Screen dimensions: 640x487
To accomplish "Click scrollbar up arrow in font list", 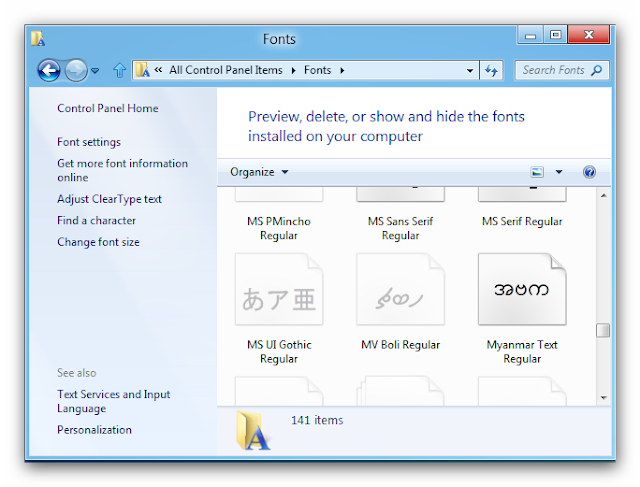I will (x=603, y=196).
